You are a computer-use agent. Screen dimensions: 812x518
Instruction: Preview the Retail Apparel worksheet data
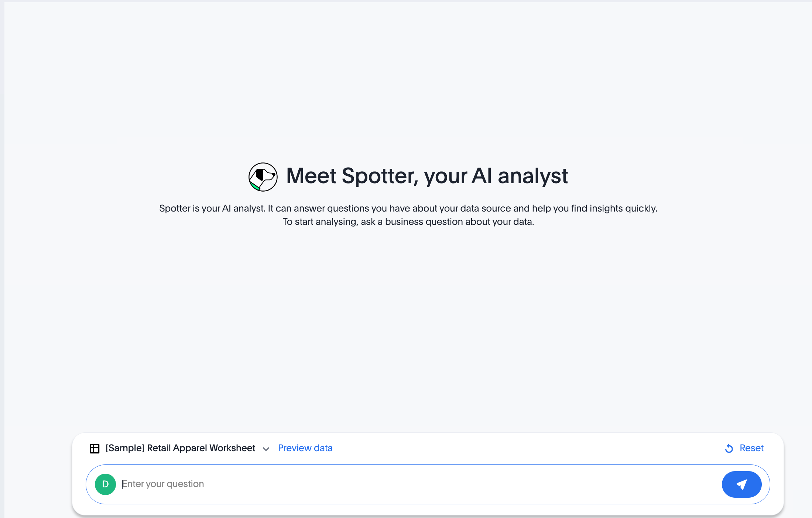click(x=305, y=448)
